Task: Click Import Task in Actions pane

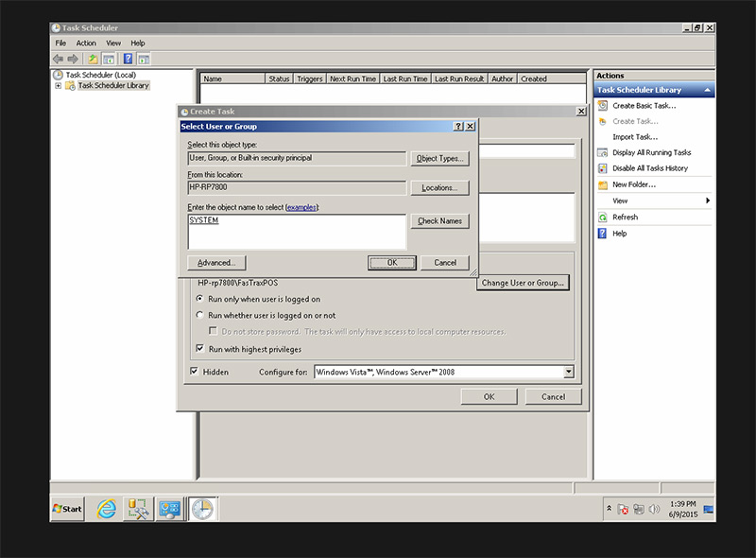Action: (635, 137)
